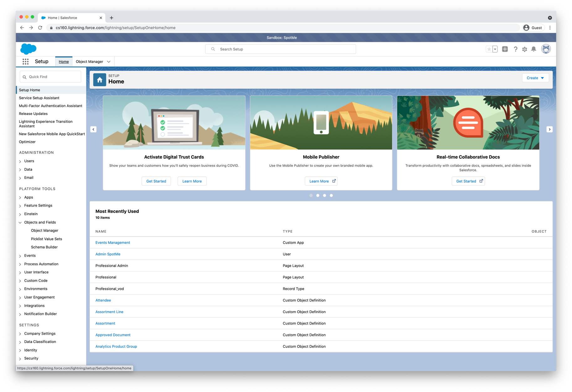Open the Help question mark icon
The width and height of the screenshot is (572, 392).
point(515,49)
